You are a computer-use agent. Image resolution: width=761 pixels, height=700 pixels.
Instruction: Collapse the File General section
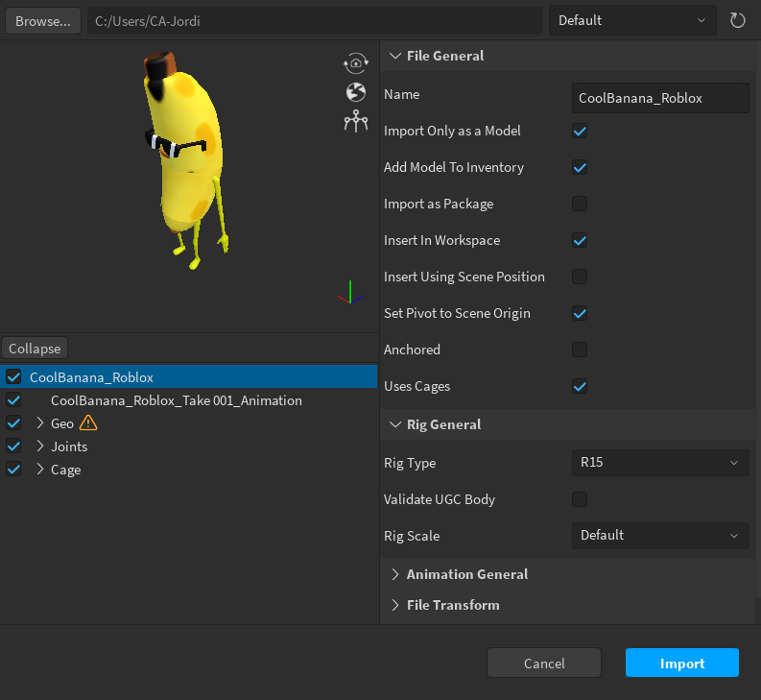pos(395,56)
